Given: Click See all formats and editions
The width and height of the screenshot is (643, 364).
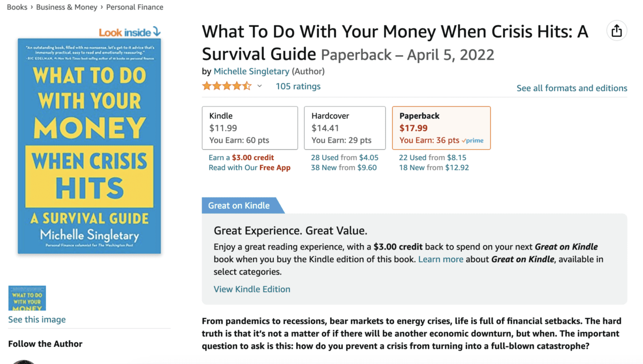Looking at the screenshot, I should pos(572,88).
